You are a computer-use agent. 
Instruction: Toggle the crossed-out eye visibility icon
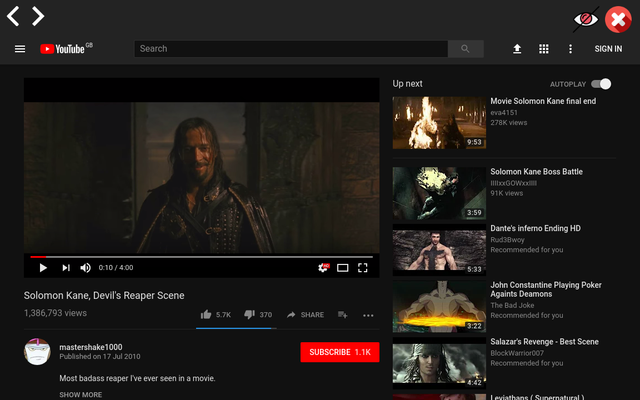click(x=585, y=18)
